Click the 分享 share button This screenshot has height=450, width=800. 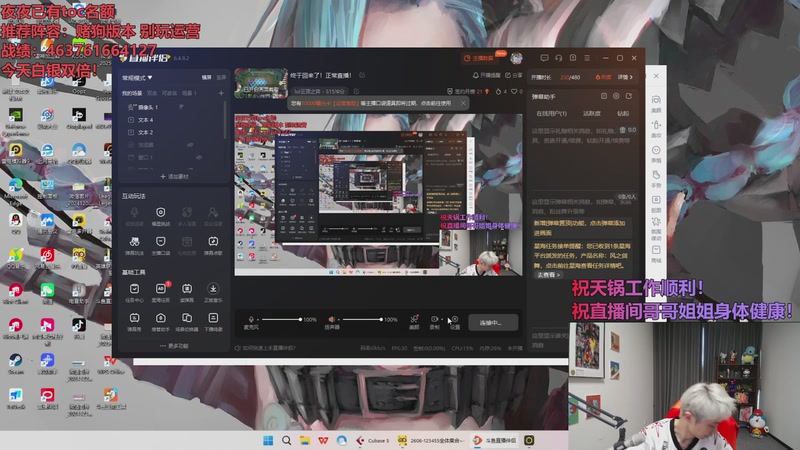click(514, 76)
